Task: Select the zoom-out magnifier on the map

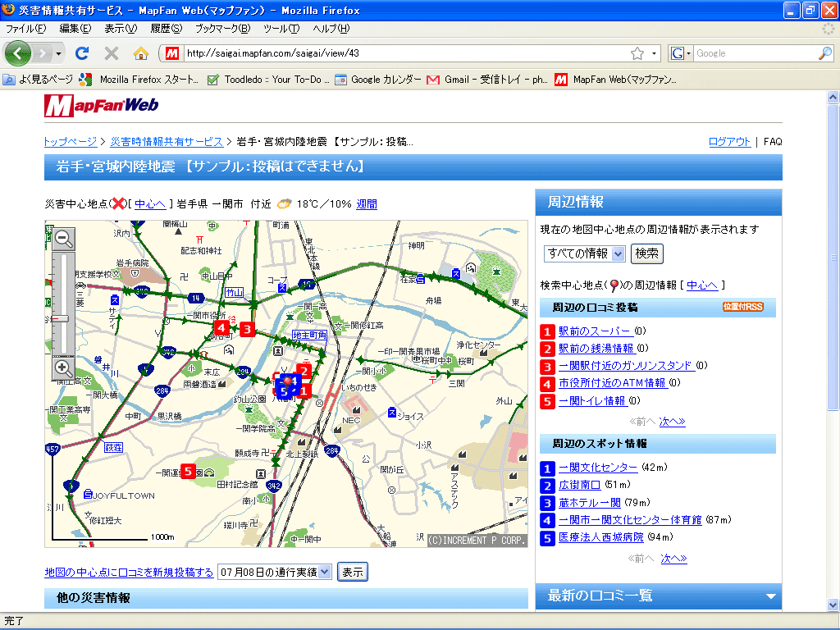Action: click(x=63, y=238)
